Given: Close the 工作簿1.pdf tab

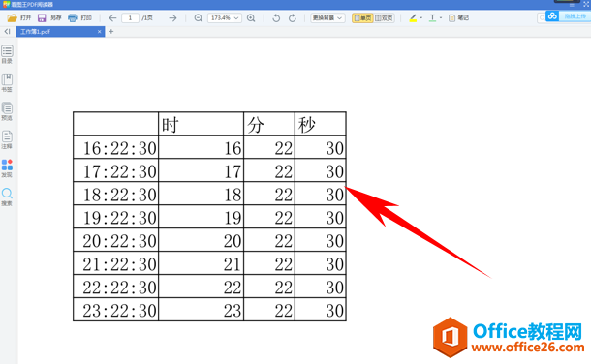Looking at the screenshot, I should pos(99,32).
